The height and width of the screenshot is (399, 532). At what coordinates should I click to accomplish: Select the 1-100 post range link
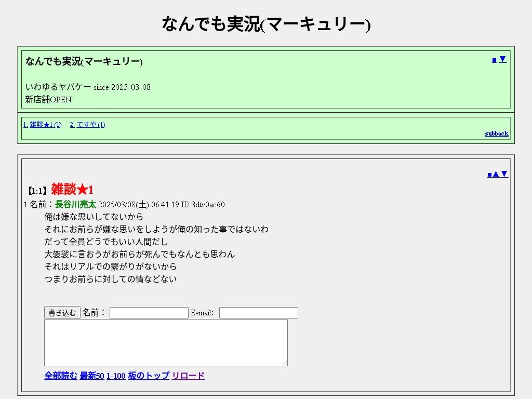(116, 376)
